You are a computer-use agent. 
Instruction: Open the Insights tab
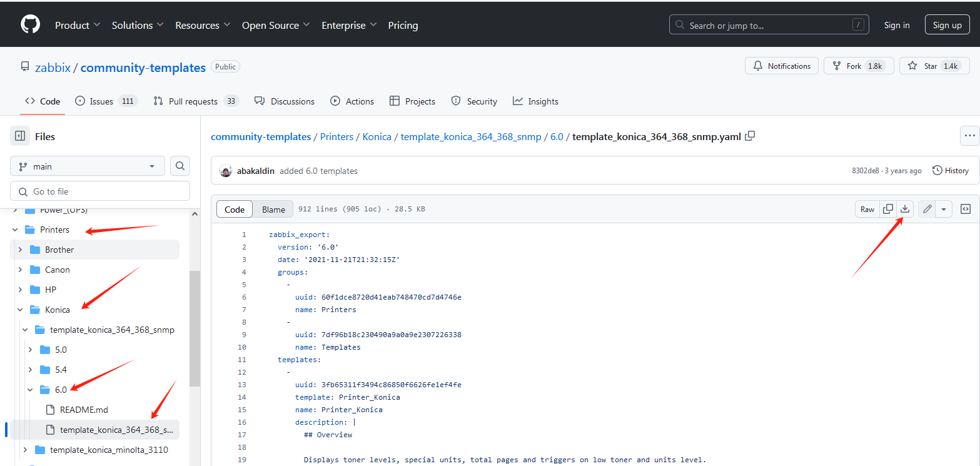click(535, 101)
